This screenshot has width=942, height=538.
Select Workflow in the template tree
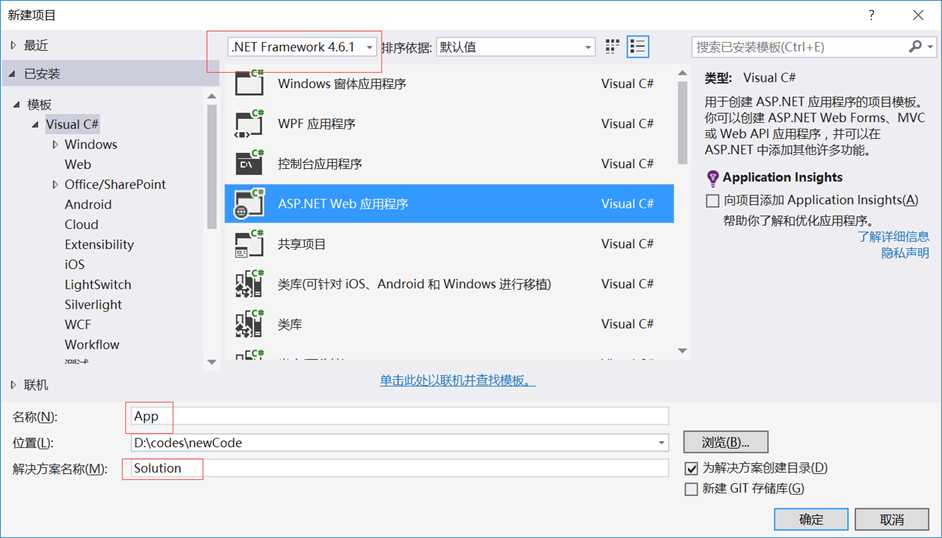pos(92,345)
